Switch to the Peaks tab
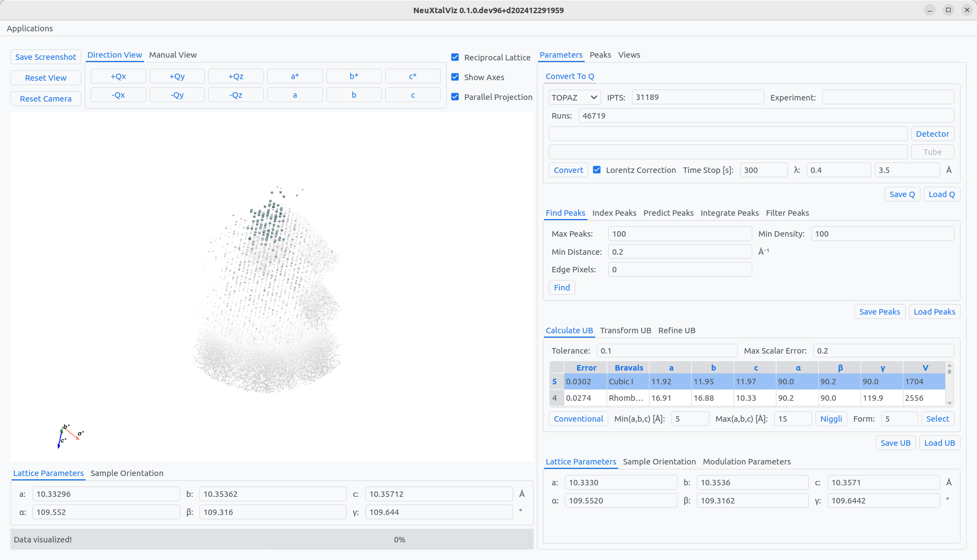This screenshot has width=977, height=560. point(600,55)
